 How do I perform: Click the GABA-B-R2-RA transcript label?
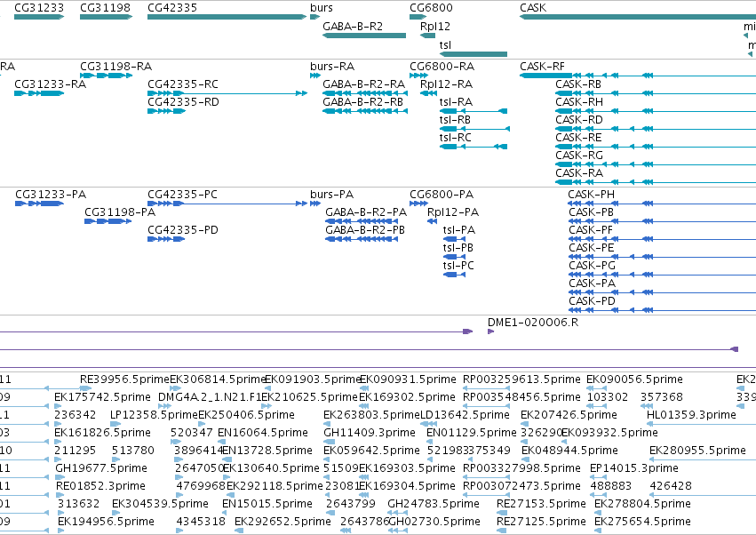363,84
